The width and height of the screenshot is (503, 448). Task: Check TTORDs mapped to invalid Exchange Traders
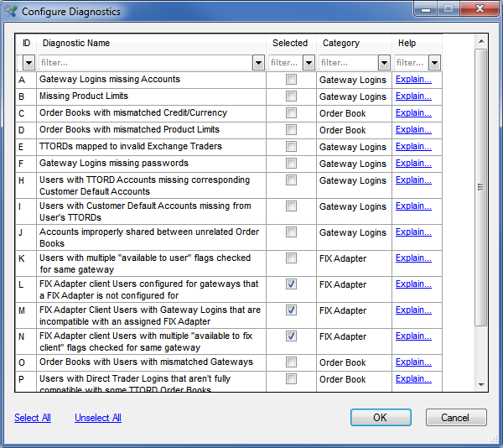(291, 146)
